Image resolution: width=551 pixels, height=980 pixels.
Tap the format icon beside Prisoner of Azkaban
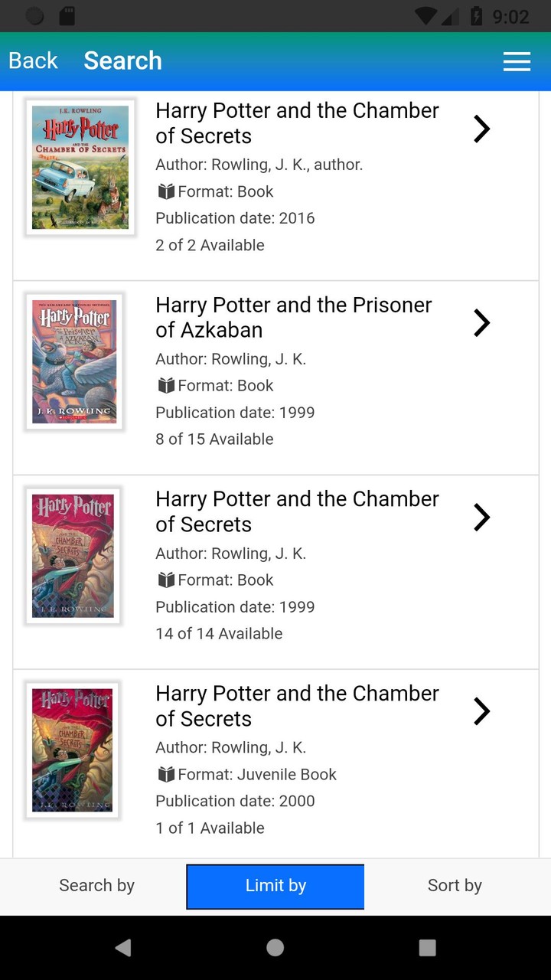165,386
